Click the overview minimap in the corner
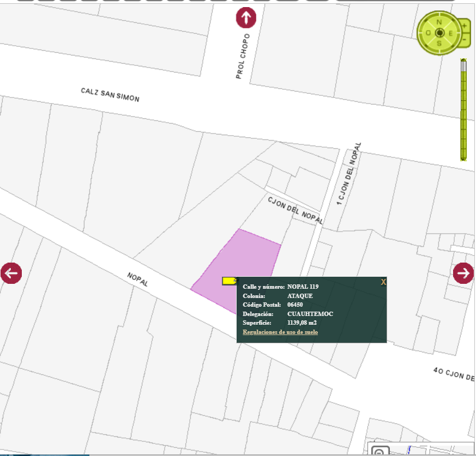This screenshot has height=456, width=476. point(420,449)
